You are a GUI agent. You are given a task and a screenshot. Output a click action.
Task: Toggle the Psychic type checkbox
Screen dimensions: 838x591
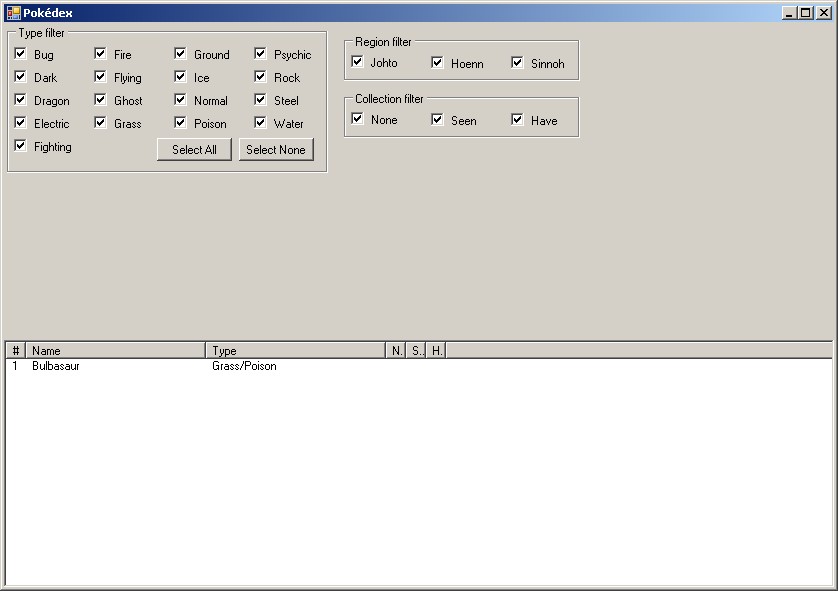tap(260, 54)
